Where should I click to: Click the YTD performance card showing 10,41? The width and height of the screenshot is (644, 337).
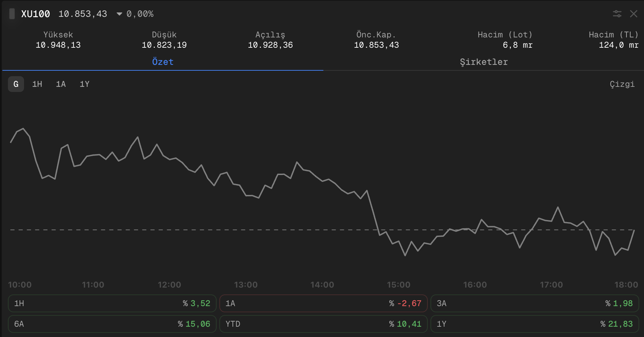[323, 324]
